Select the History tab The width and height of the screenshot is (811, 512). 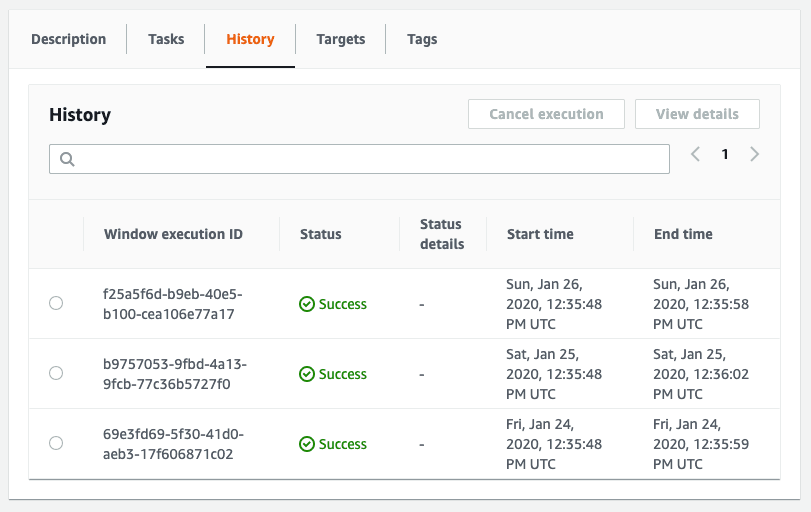click(x=250, y=39)
